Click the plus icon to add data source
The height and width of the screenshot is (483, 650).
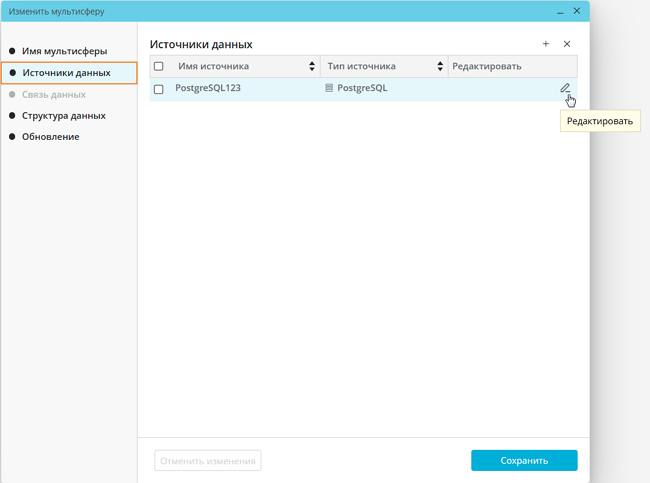[546, 44]
